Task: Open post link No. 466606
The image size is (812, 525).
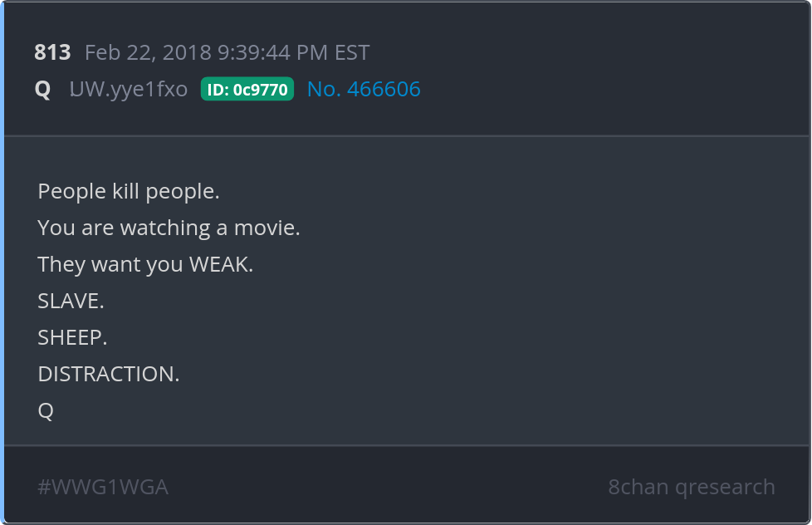Action: 364,89
